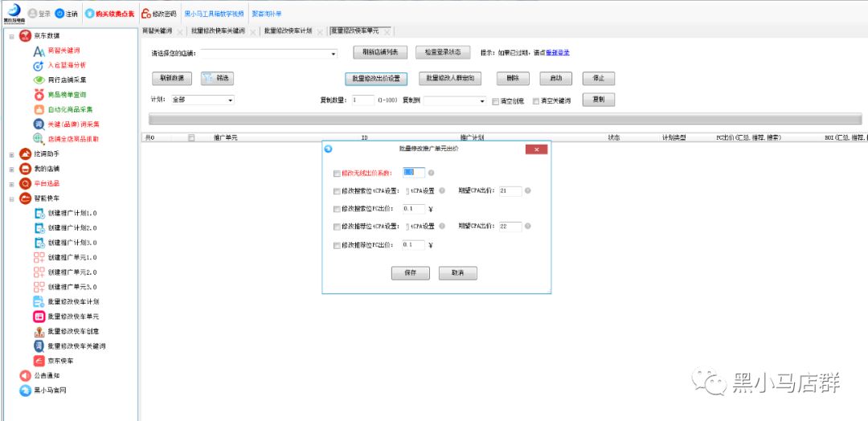Click info icon beside 修改无线出价系数 field
The height and width of the screenshot is (421, 868).
point(431,174)
